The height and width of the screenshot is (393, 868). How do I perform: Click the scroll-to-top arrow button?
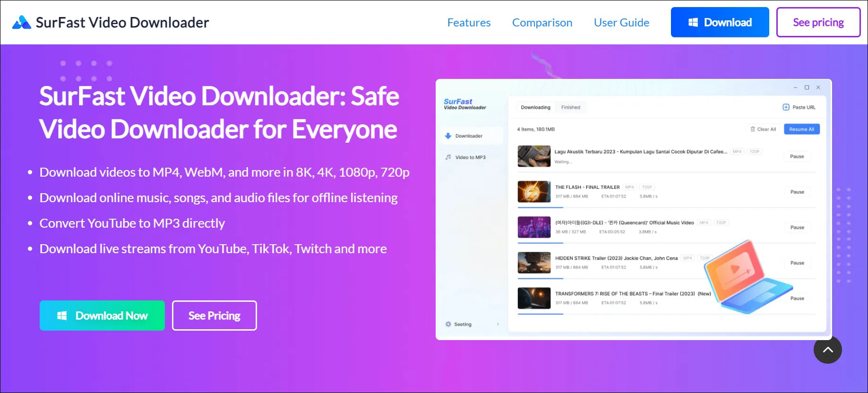click(x=828, y=350)
